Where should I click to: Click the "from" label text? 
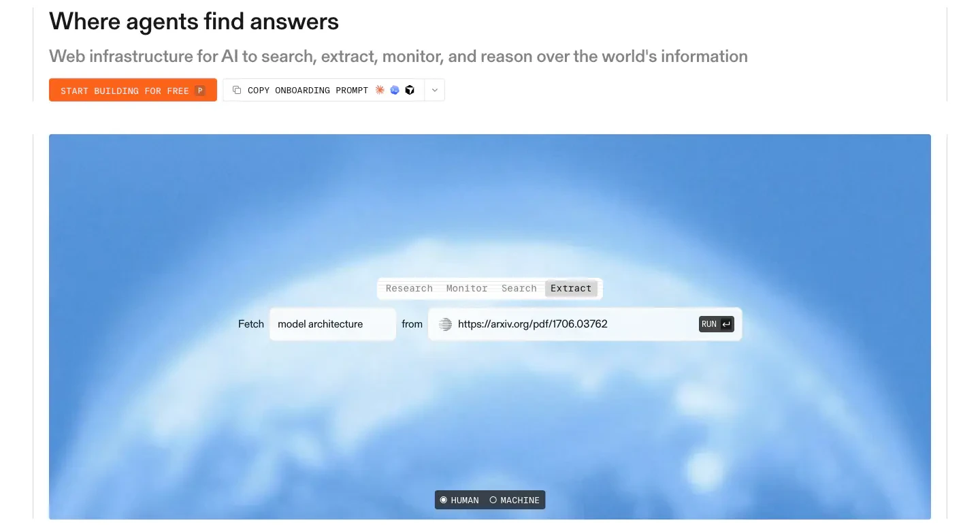coord(412,324)
